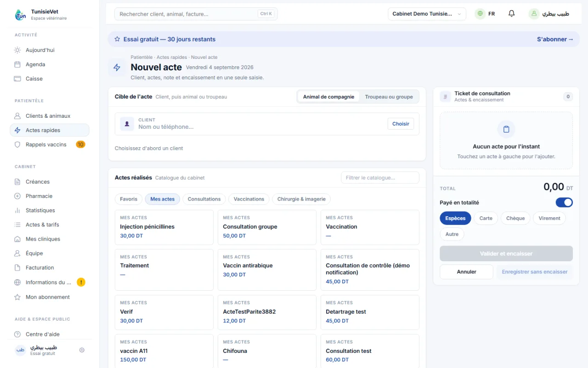Click the star icon beside Mon abonnement
The image size is (588, 368).
pos(17,297)
